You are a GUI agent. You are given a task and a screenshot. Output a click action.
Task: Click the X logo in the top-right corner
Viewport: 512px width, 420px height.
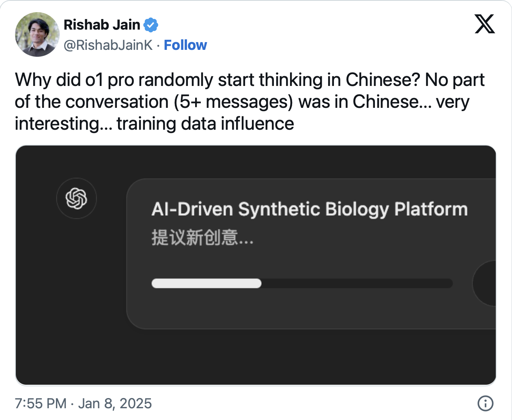coord(484,24)
